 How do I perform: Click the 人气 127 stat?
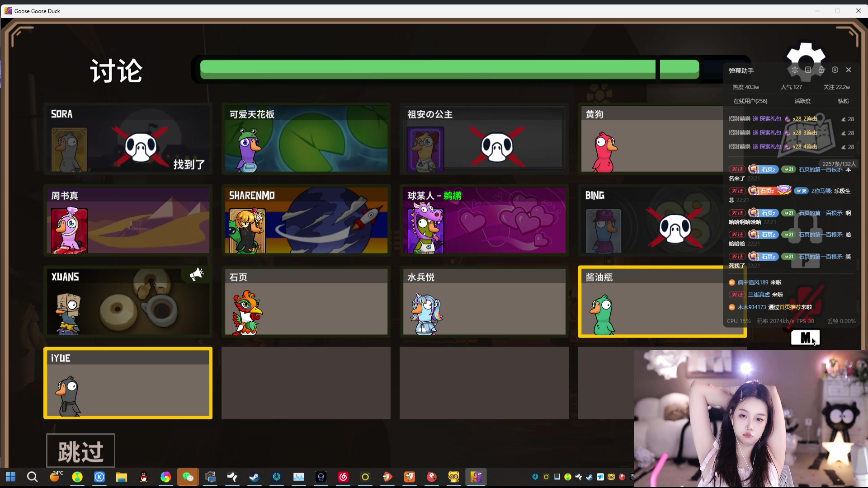pos(791,87)
